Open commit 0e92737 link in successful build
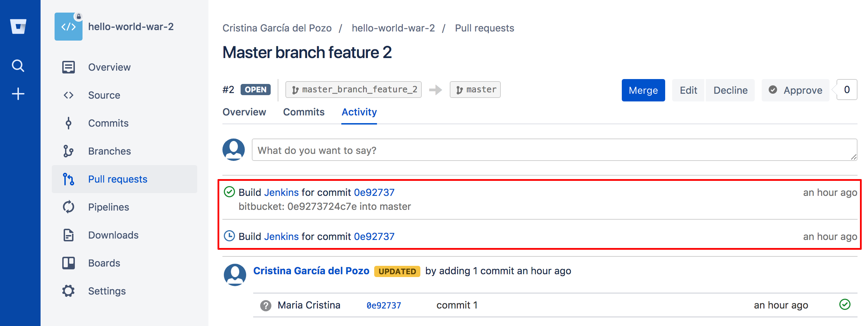 coord(374,192)
